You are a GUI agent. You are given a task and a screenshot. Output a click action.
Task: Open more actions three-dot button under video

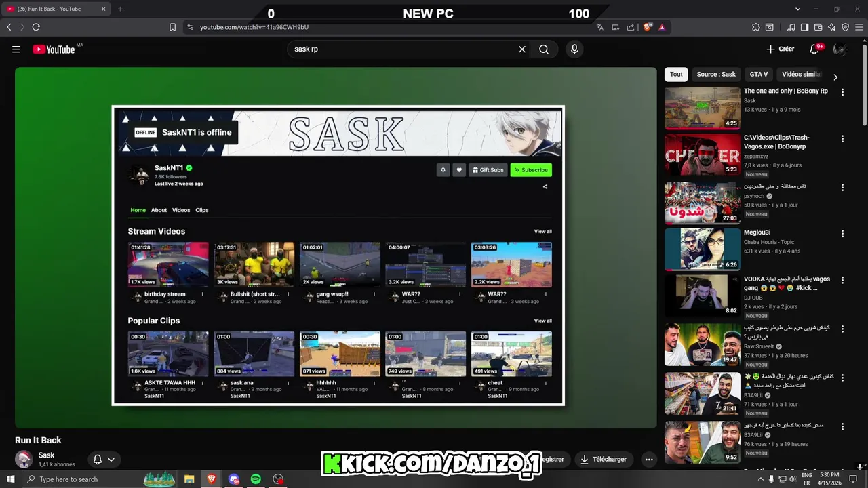[x=649, y=460]
